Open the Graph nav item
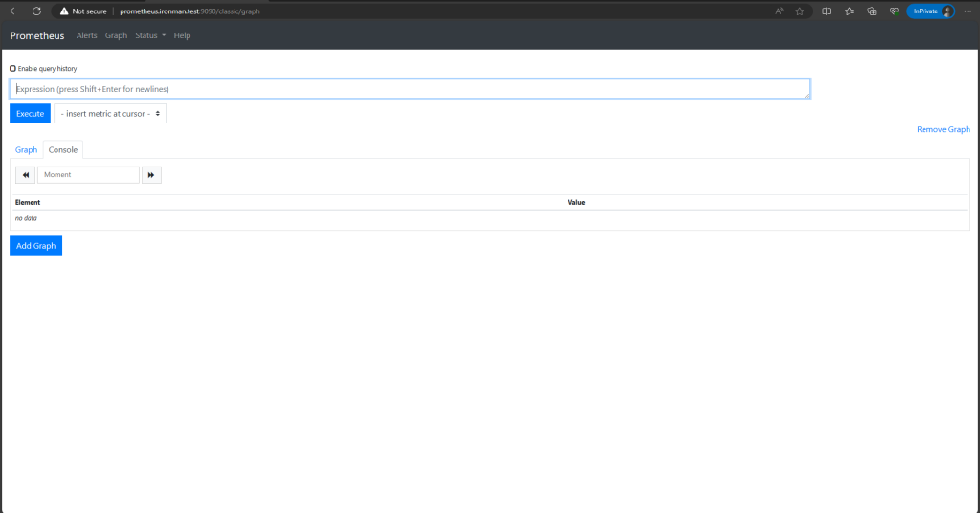The image size is (980, 513). point(116,35)
